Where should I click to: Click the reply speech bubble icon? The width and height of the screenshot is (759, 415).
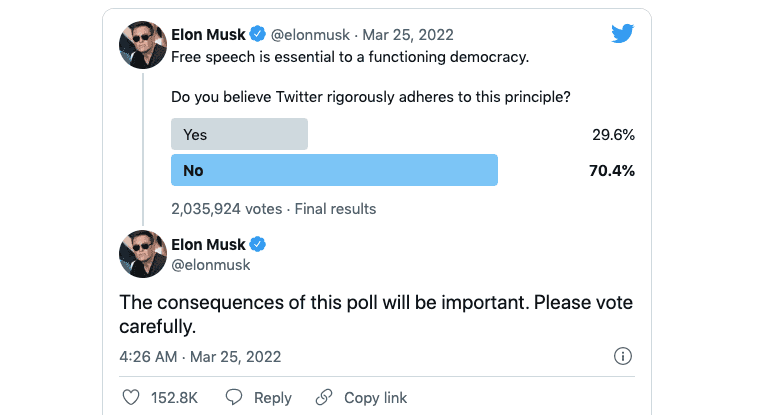234,397
